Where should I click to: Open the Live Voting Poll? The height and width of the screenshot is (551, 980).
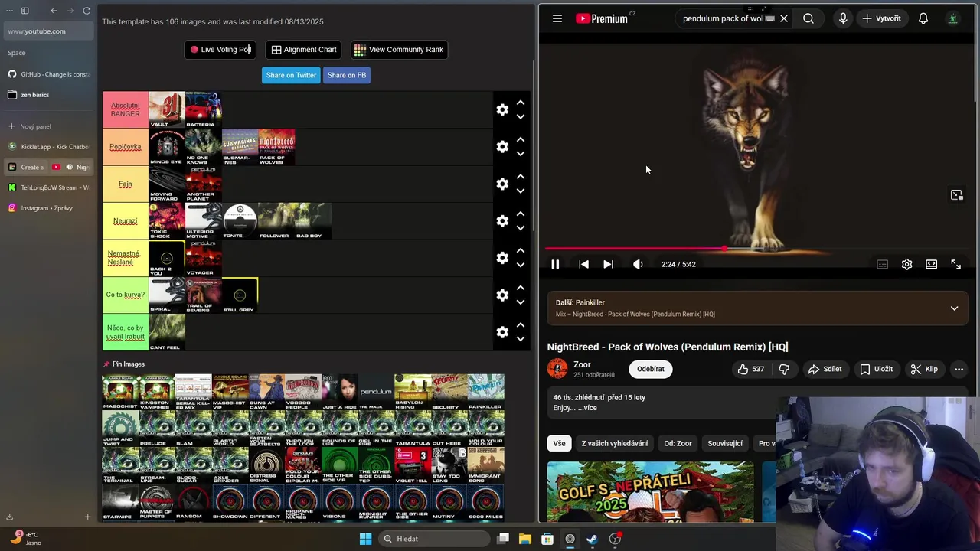pos(220,50)
